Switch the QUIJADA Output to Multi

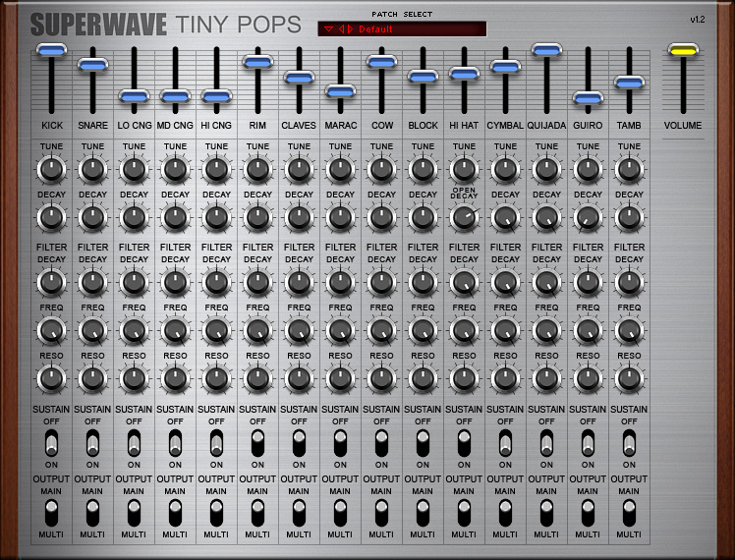[546, 513]
